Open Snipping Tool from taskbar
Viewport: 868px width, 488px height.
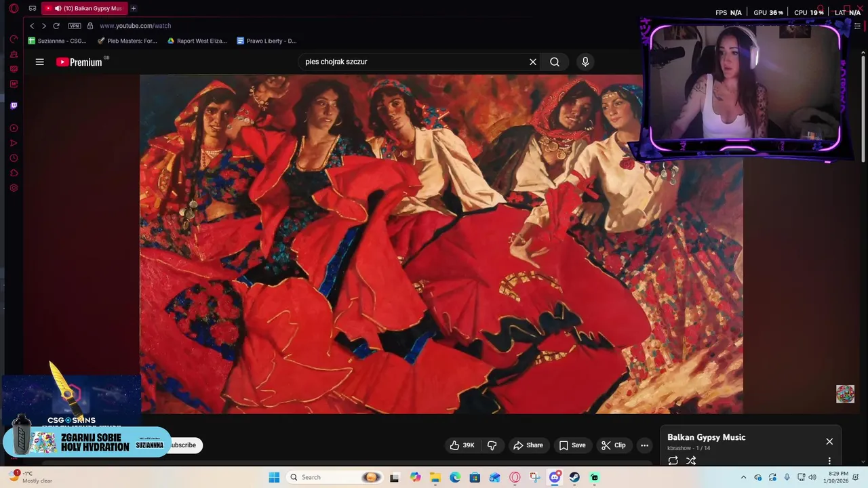click(x=534, y=477)
